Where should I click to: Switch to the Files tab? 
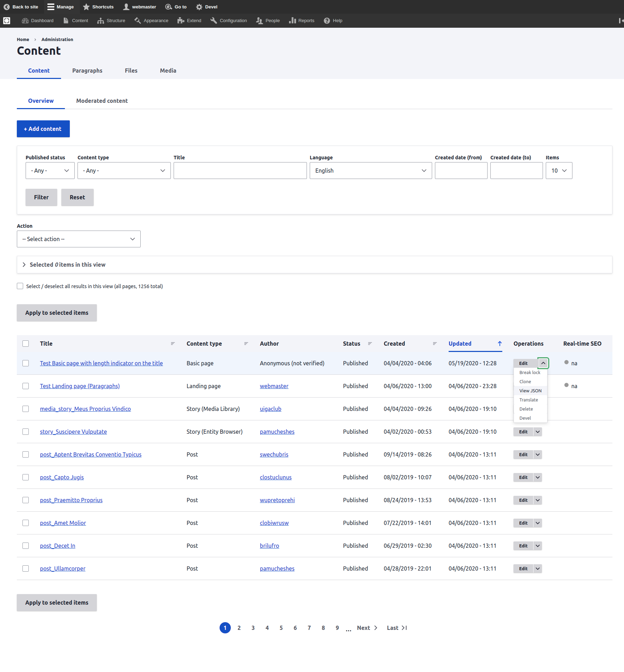pos(131,71)
